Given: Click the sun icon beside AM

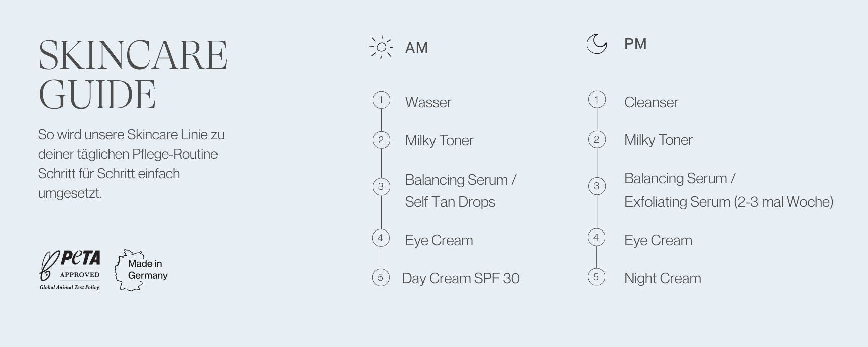Looking at the screenshot, I should (x=381, y=47).
